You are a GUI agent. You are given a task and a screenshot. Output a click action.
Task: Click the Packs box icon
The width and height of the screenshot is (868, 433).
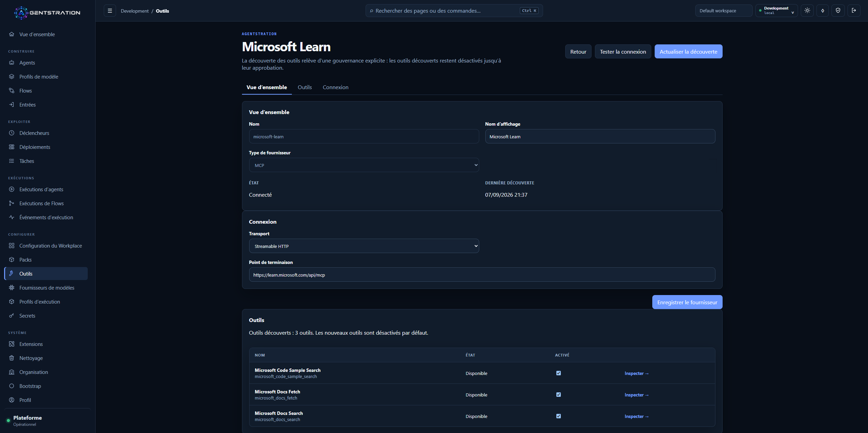(12, 260)
